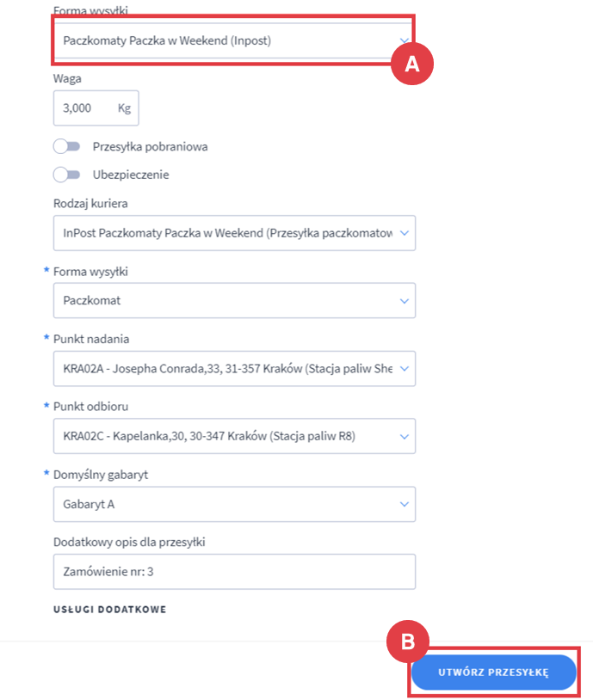Click the chevron arrow in Punkt odbioru field
593x700 pixels.
click(405, 437)
